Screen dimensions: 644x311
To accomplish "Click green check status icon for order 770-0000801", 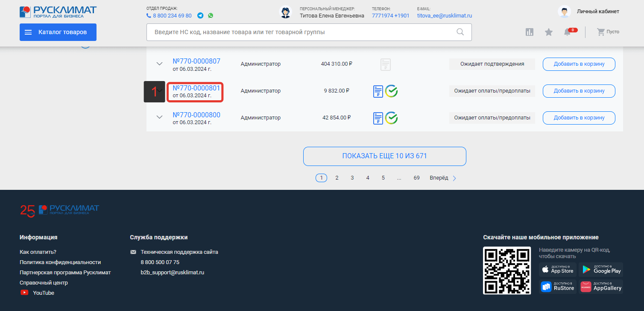I will [391, 91].
